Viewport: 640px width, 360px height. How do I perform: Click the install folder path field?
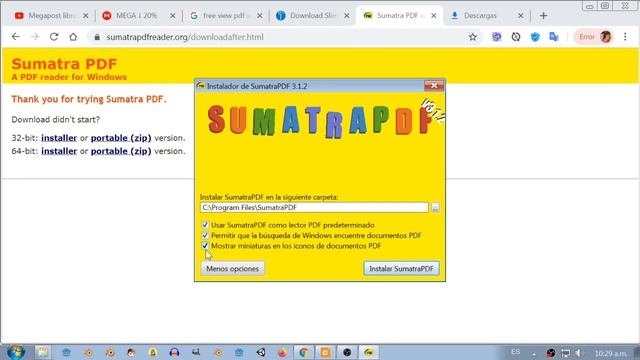(314, 207)
